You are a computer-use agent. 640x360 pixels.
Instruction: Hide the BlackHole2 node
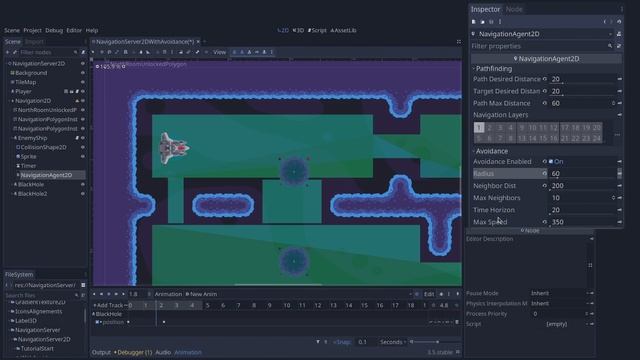point(83,194)
